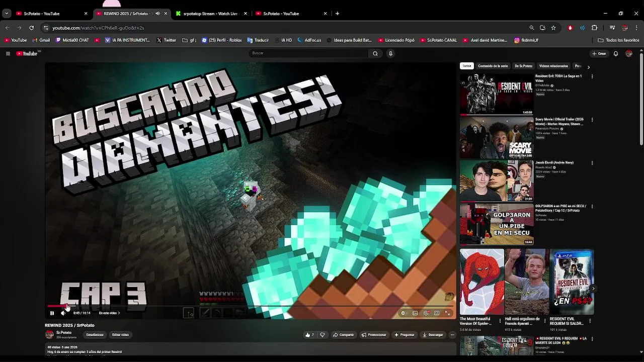Open options for Resident Evil saga video
644x362 pixels.
[592, 76]
